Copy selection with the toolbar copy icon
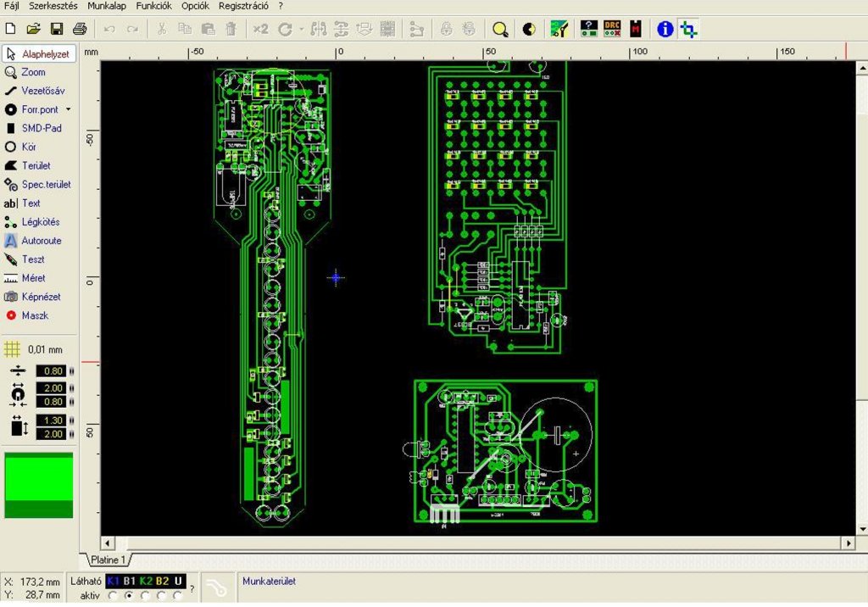 185,29
